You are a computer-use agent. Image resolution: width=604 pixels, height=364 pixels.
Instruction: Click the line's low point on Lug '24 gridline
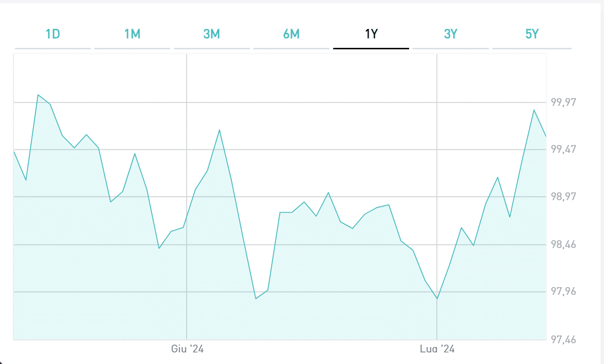[x=437, y=298]
